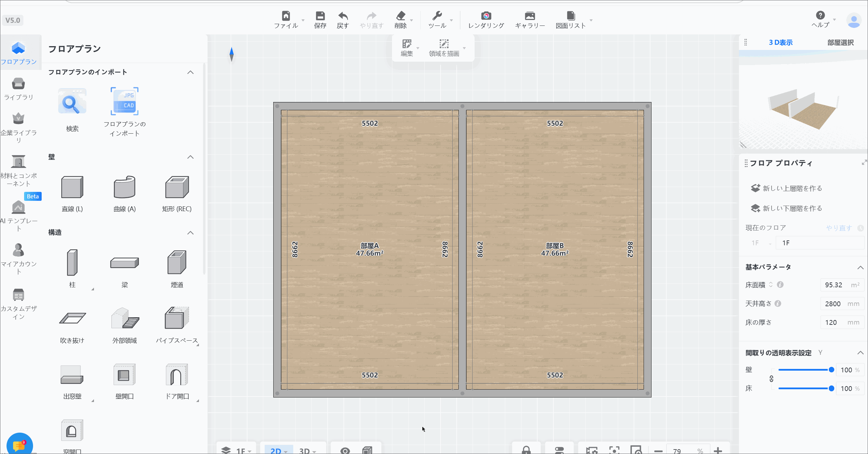The height and width of the screenshot is (454, 868).
Task: Expand the 図面リスト dropdown arrow
Action: point(591,20)
